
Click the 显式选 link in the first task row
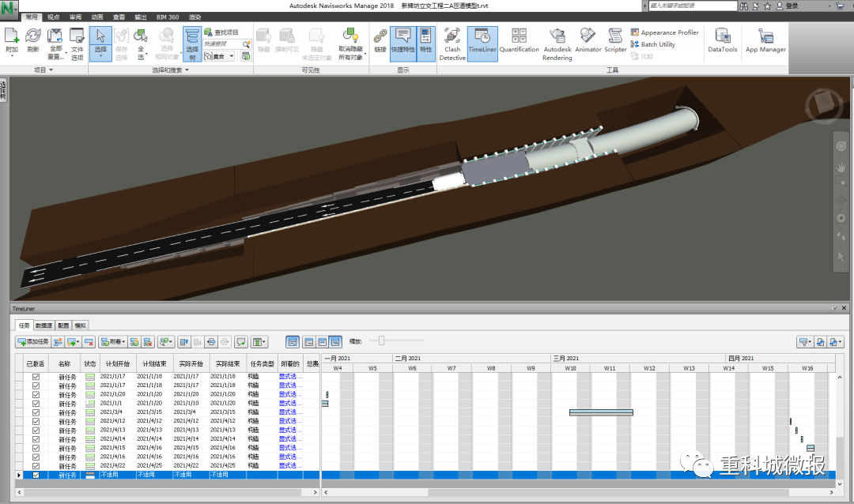tap(288, 377)
